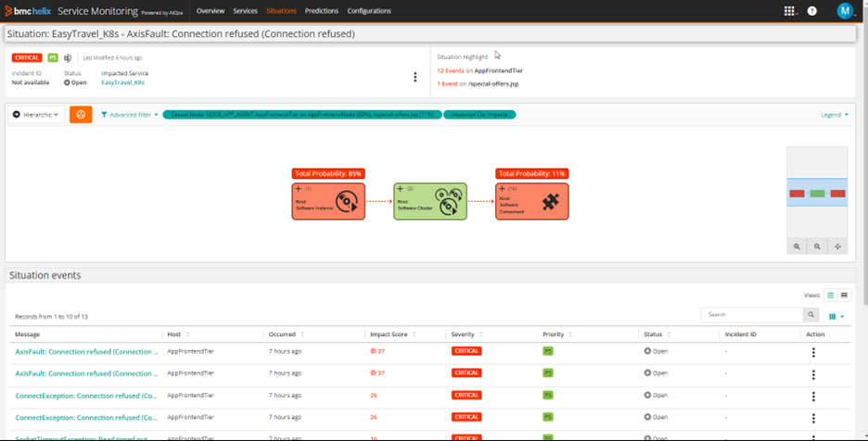Open action menu for first ConnectException event

(813, 397)
